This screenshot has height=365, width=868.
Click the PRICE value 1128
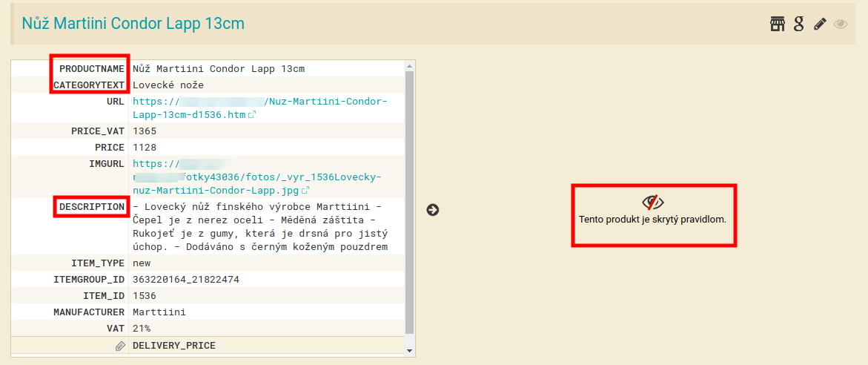145,148
